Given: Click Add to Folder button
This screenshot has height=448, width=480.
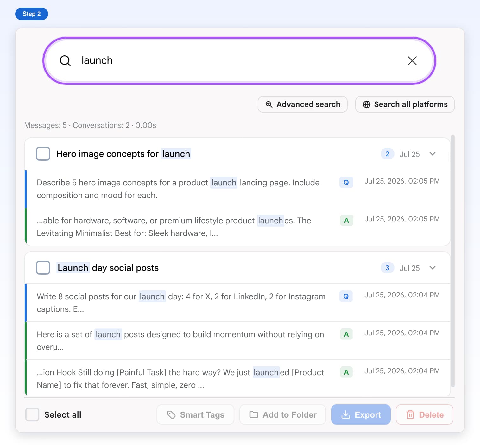Looking at the screenshot, I should pyautogui.click(x=283, y=414).
